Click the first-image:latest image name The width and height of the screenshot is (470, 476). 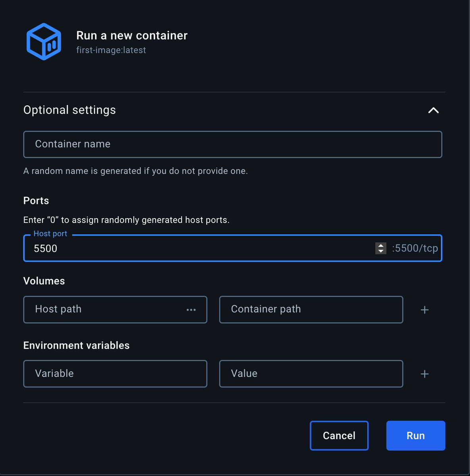click(x=111, y=50)
